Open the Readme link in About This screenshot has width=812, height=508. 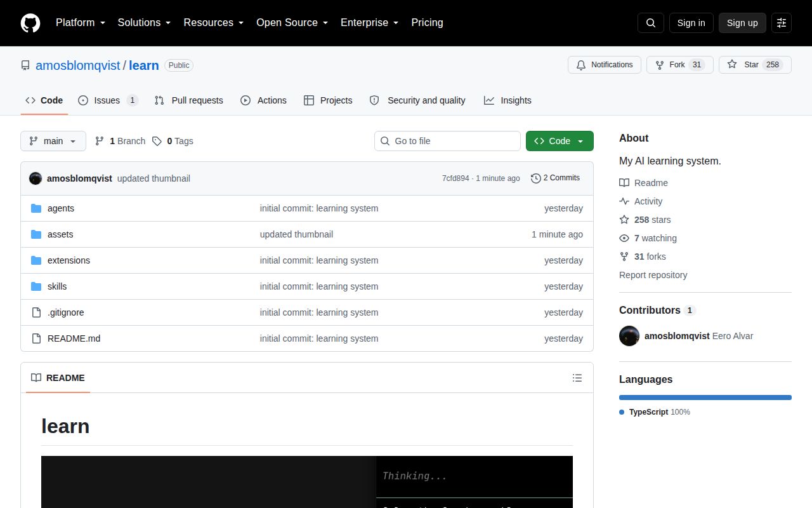tap(643, 183)
